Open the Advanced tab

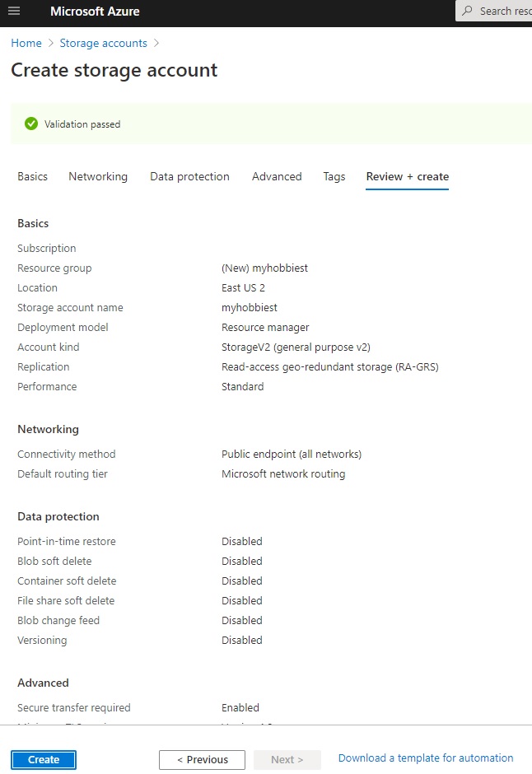coord(277,177)
